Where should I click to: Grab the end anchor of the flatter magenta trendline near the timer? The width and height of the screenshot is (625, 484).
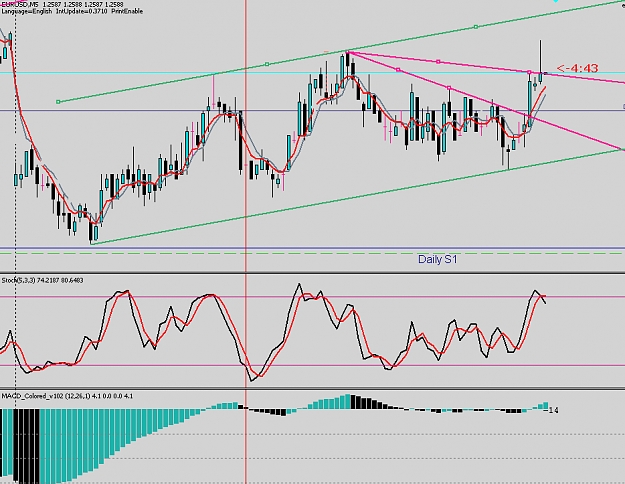(x=529, y=72)
